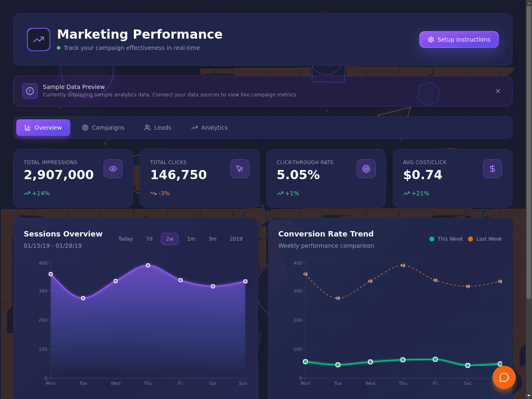Open the Leads tab

tap(158, 128)
